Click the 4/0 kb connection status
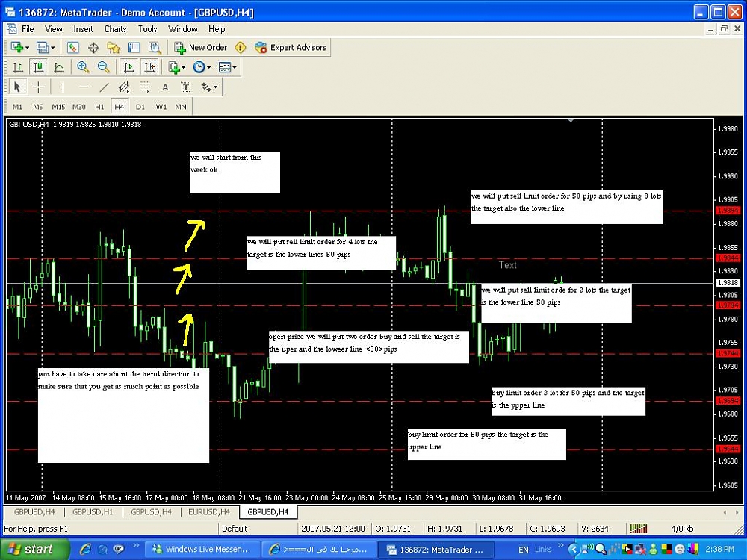 click(x=682, y=529)
